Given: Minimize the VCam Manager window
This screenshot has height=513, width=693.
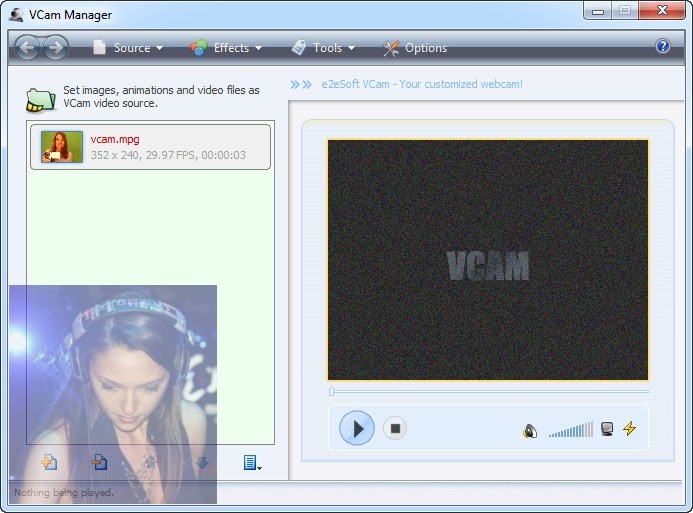Looking at the screenshot, I should click(598, 11).
